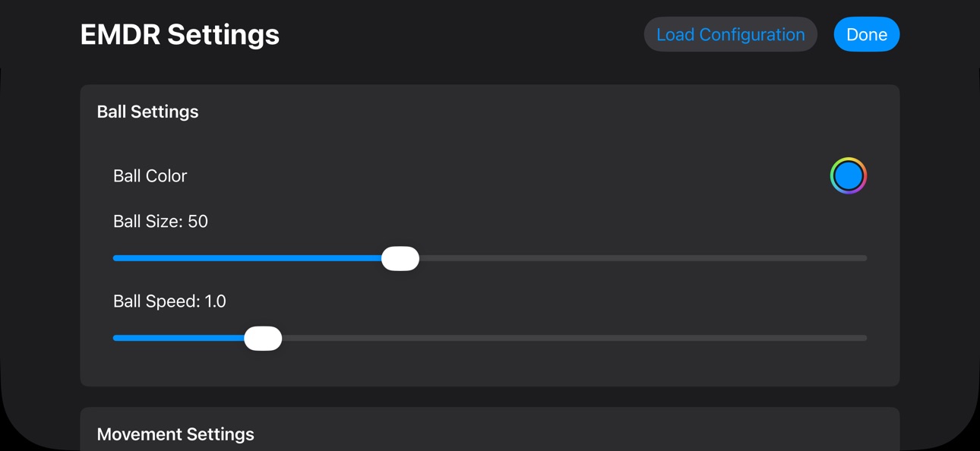The image size is (980, 451).
Task: Click the gray unfilled Ball Size track
Action: 643,258
